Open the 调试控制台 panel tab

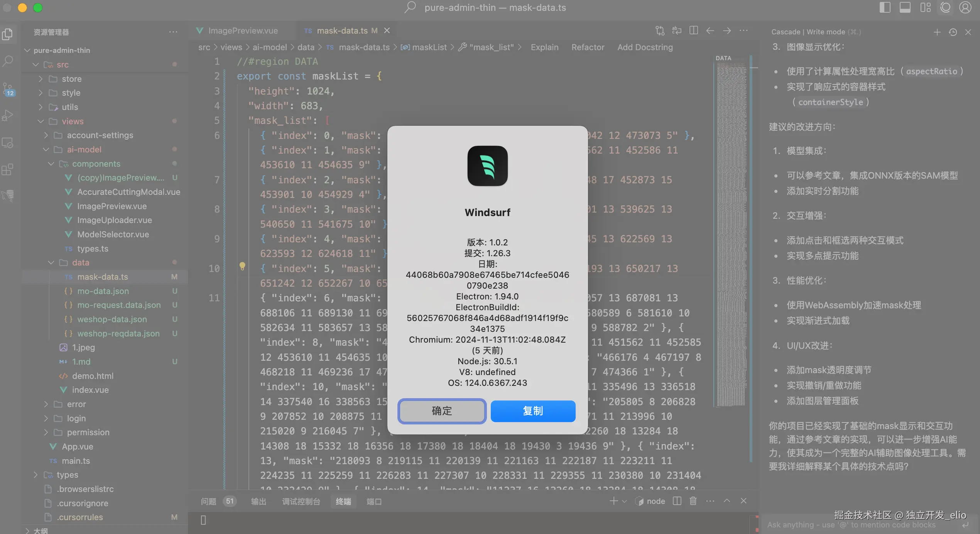(301, 502)
